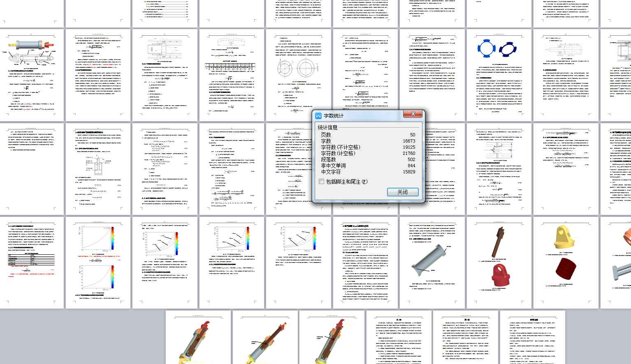Open the 参考文献 page thumbnail
The image size is (631, 364).
[533, 337]
